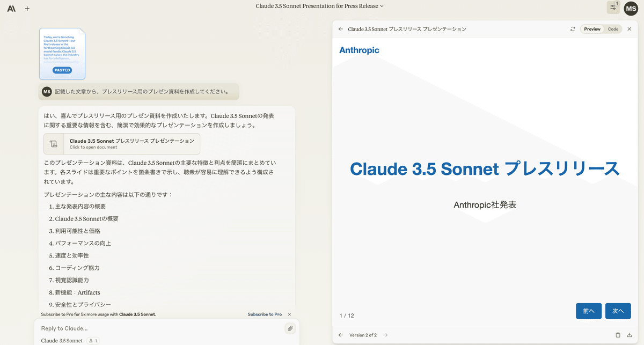
Task: Click list item コーディング能力
Action: coord(77,268)
